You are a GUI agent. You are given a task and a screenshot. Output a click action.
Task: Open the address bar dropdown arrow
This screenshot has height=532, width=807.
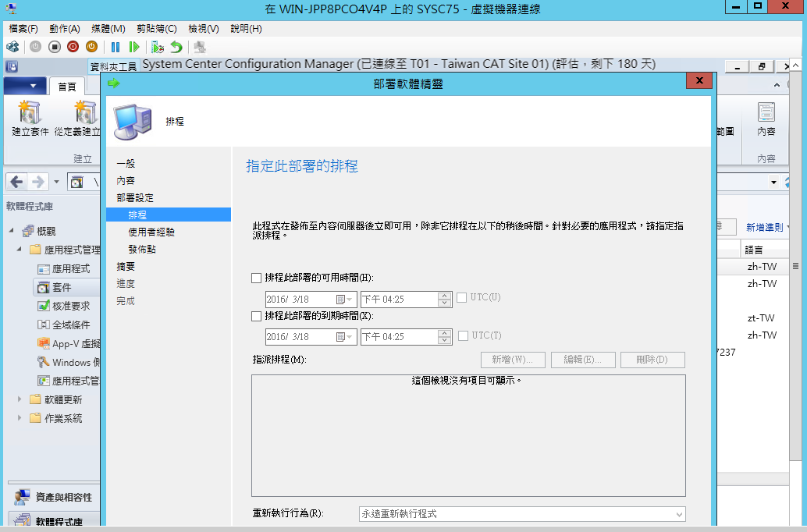(x=773, y=182)
